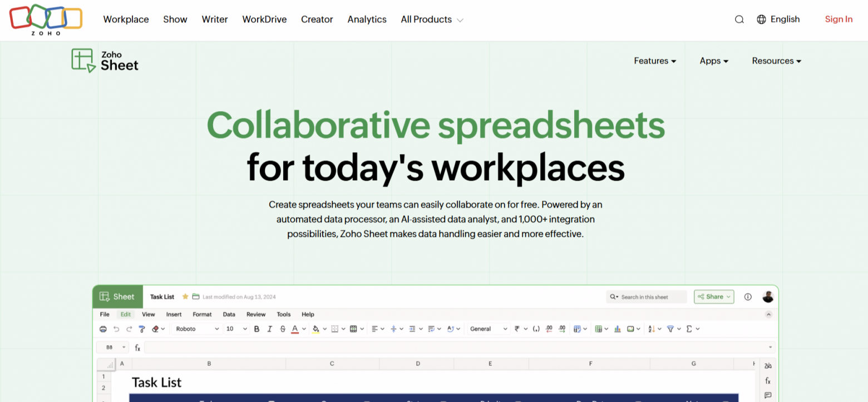Click the text color A icon
Viewport: 868px width, 402px height.
click(x=295, y=329)
